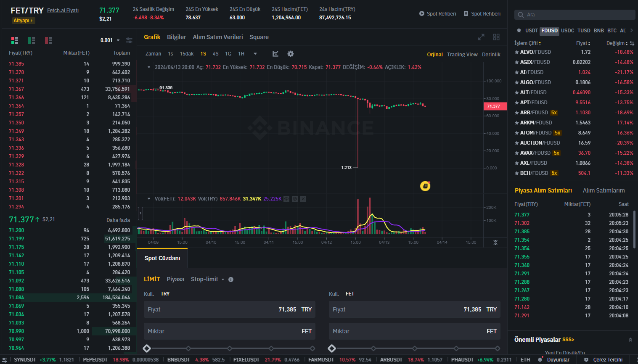This screenshot has width=638, height=364.
Task: Switch to Alım Satım Verileri tab
Action: [x=217, y=37]
